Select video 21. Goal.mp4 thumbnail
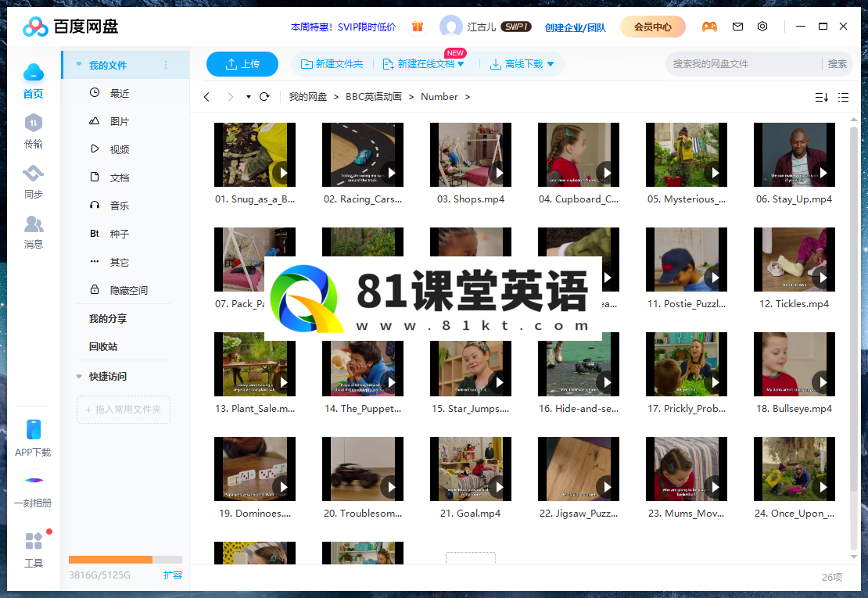868x598 pixels. pos(471,469)
